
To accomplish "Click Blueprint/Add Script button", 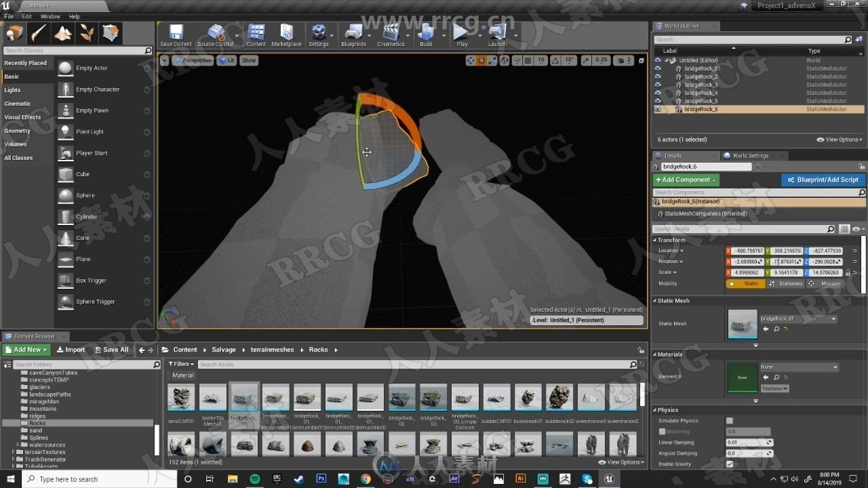I will tap(823, 180).
